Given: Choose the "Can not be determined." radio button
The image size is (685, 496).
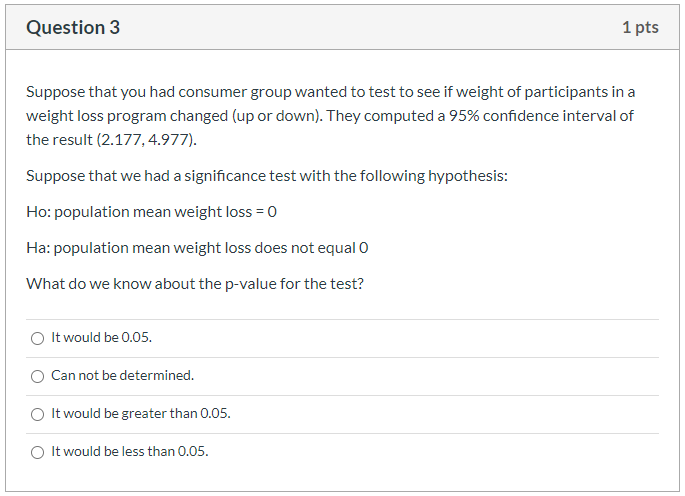Looking at the screenshot, I should [x=37, y=376].
